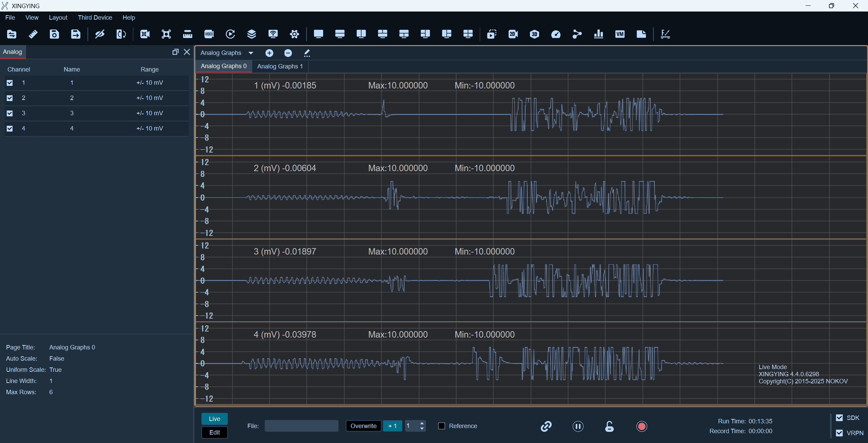Click the bar chart toolbar icon

598,34
